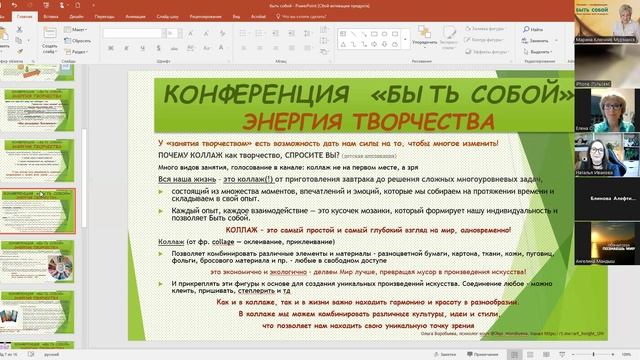Screen dimensions: 640x360
Task: Apply italic (К) formatting
Action: 126,48
